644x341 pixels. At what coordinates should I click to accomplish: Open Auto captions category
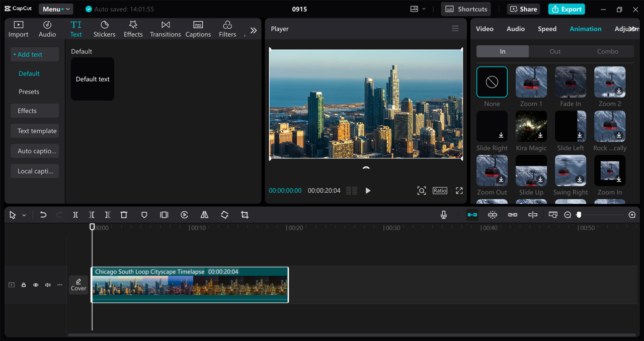click(x=35, y=151)
